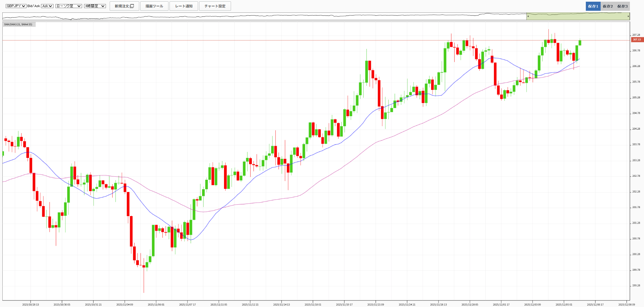This screenshot has width=644, height=307.
Task: Click the unselected overview chart area
Action: click(x=262, y=16)
